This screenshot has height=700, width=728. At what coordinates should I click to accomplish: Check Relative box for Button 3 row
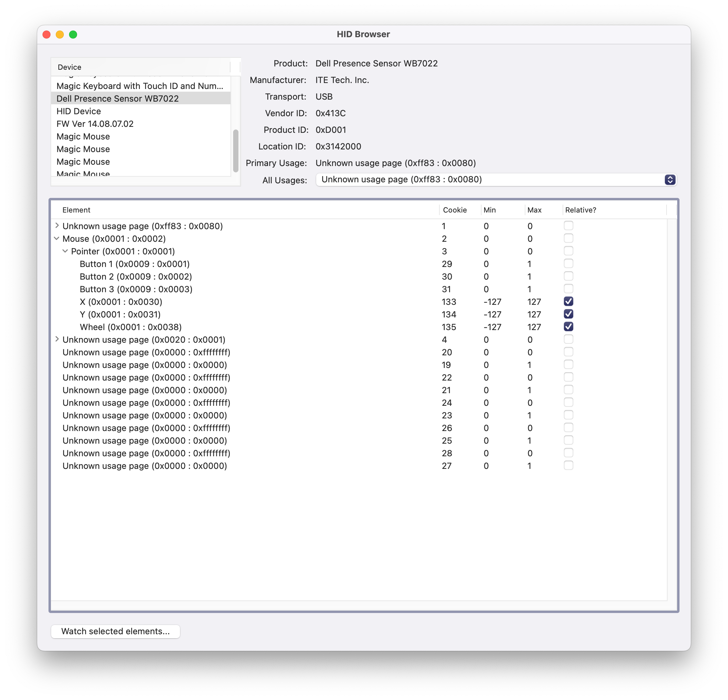(x=568, y=289)
